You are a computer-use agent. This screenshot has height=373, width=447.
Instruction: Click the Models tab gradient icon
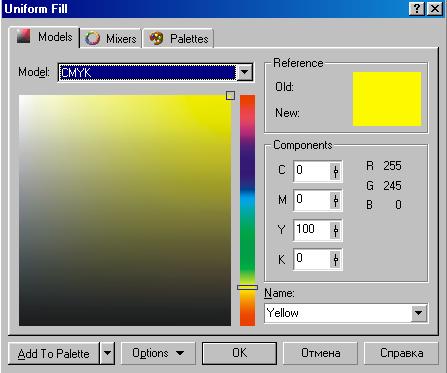[x=23, y=36]
